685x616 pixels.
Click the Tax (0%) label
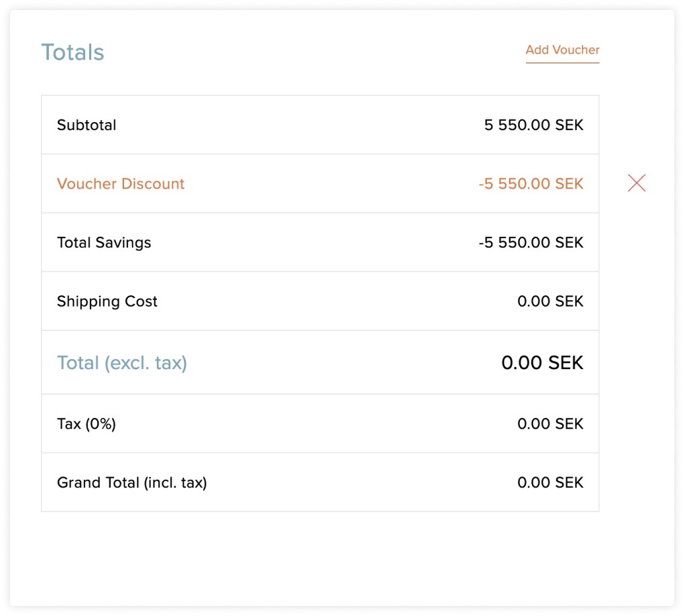click(x=87, y=424)
